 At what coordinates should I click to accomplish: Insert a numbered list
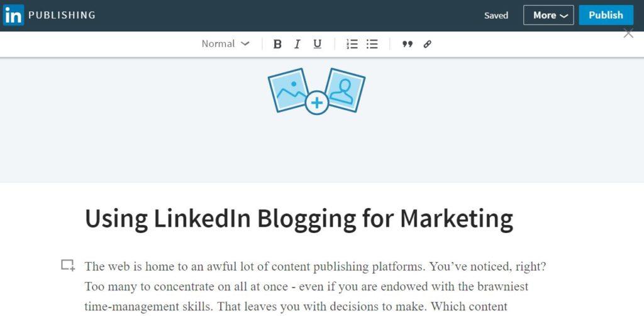[x=352, y=45]
